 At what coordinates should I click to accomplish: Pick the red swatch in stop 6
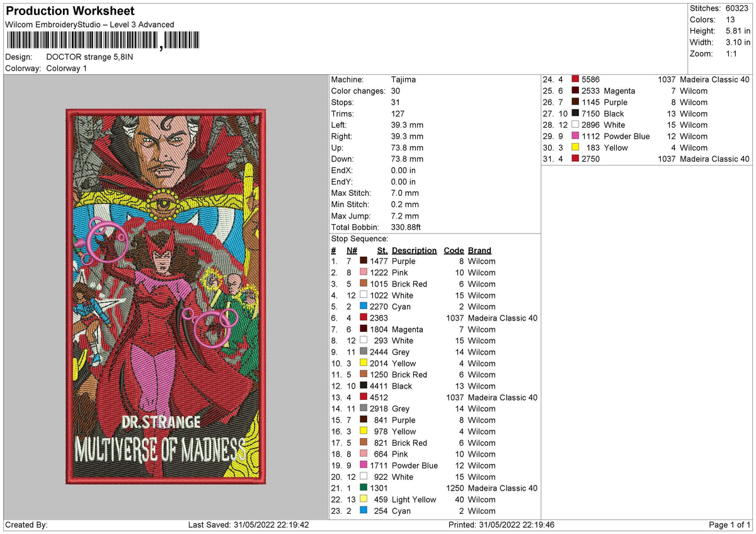coord(364,318)
